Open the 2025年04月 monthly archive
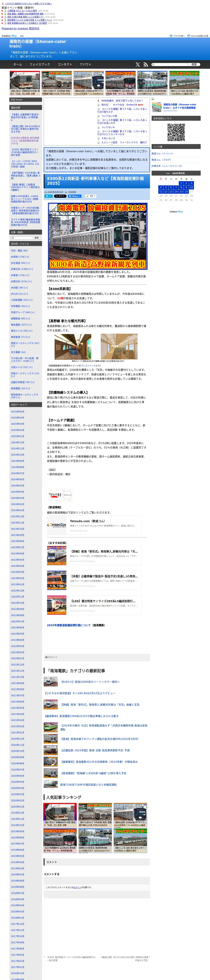 17,418
